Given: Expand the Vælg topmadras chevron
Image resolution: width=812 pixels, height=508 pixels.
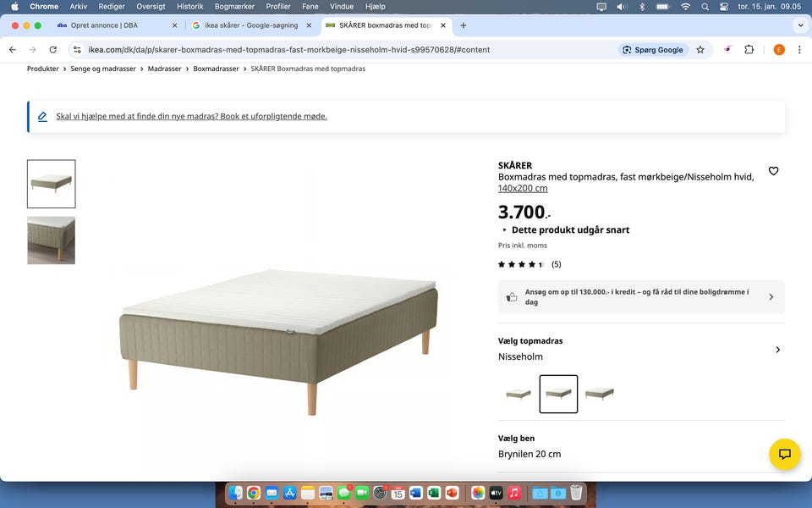Looking at the screenshot, I should point(778,350).
